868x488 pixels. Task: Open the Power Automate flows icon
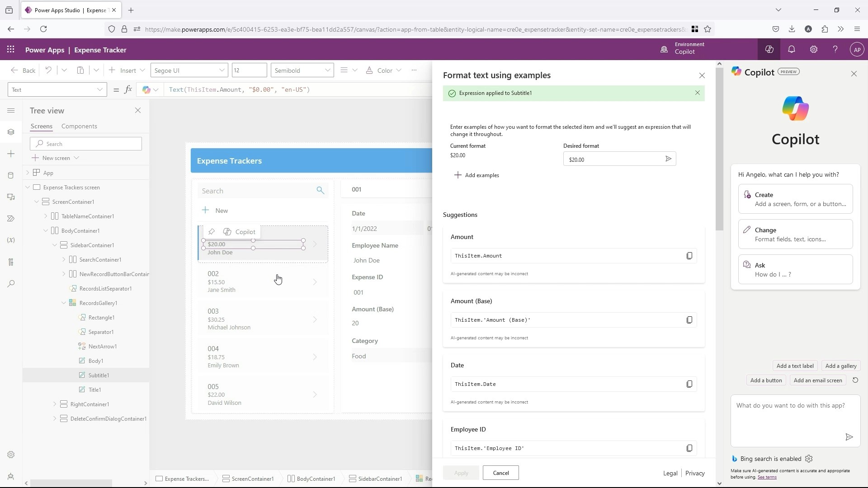(11, 218)
